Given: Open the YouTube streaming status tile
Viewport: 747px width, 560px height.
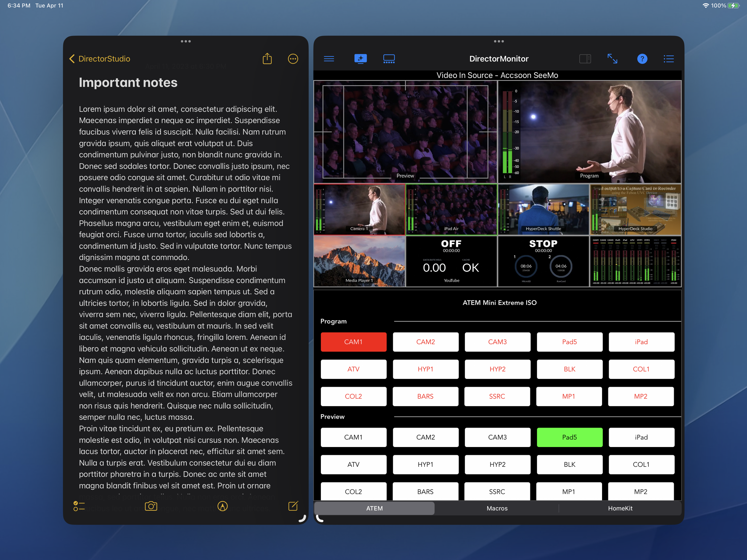Looking at the screenshot, I should click(451, 261).
